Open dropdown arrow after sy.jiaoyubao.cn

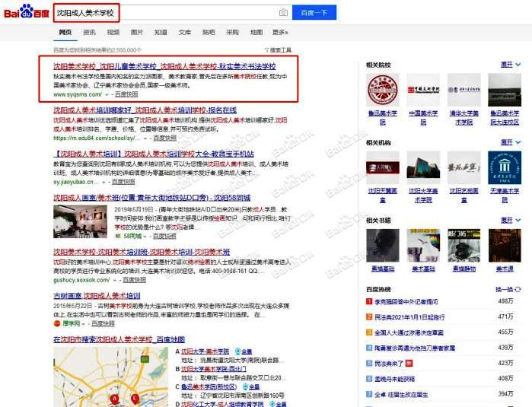(x=104, y=182)
